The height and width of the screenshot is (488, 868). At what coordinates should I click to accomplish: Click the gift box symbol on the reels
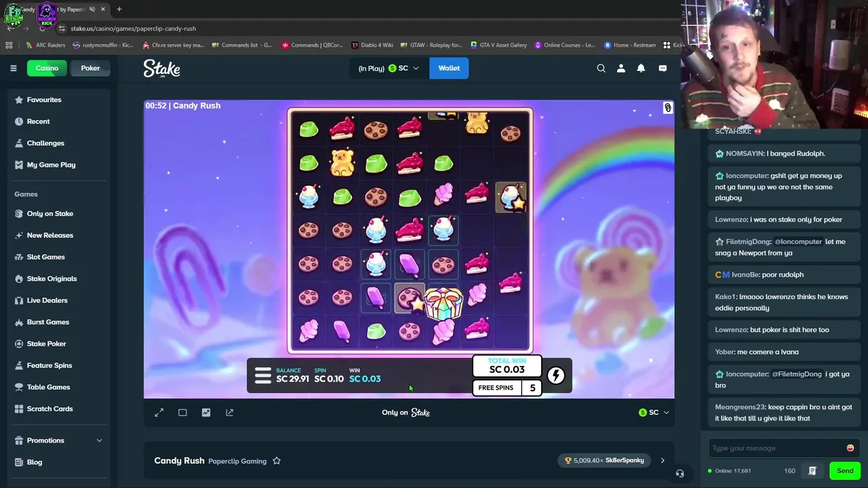[443, 302]
